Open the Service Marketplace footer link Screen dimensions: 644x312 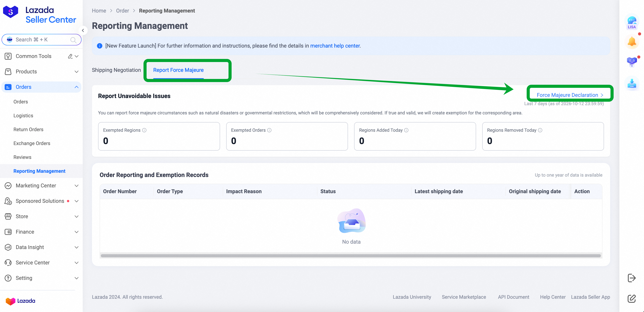tap(464, 297)
